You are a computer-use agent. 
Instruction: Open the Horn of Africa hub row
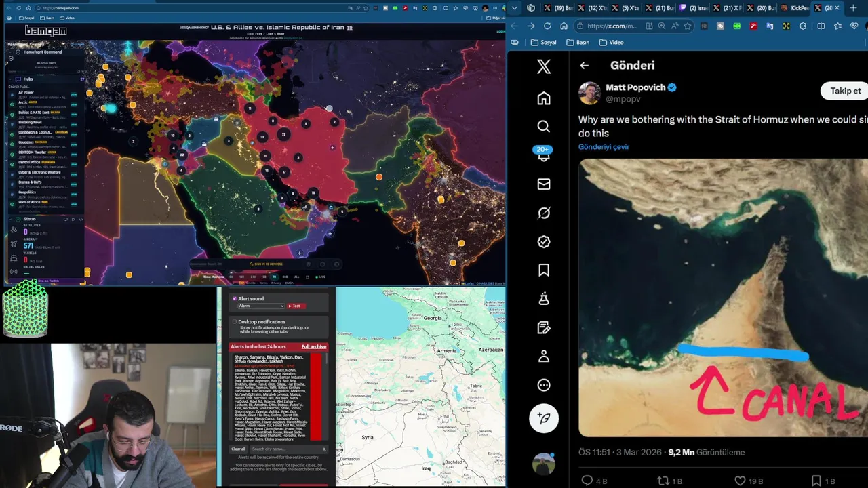pyautogui.click(x=47, y=204)
